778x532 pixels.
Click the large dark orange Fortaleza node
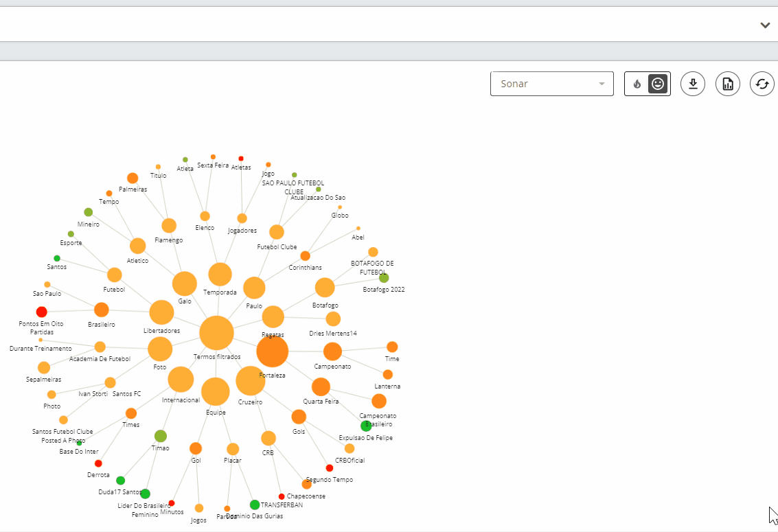coord(273,351)
